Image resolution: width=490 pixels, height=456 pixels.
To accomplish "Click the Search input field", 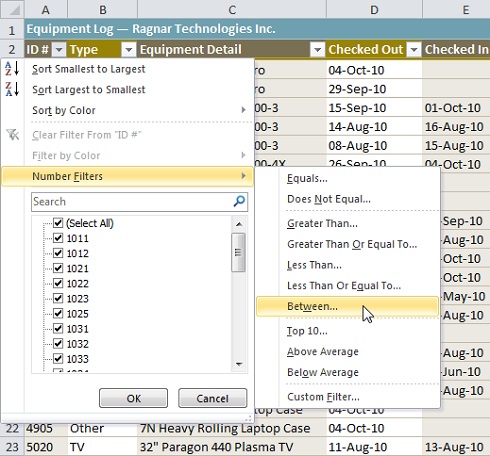I will pos(133,202).
